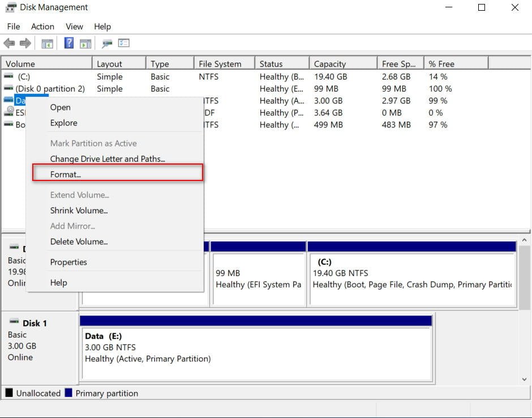Screen dimensions: 532x418
Task: Click the Forward arrow toolbar icon
Action: (25, 44)
